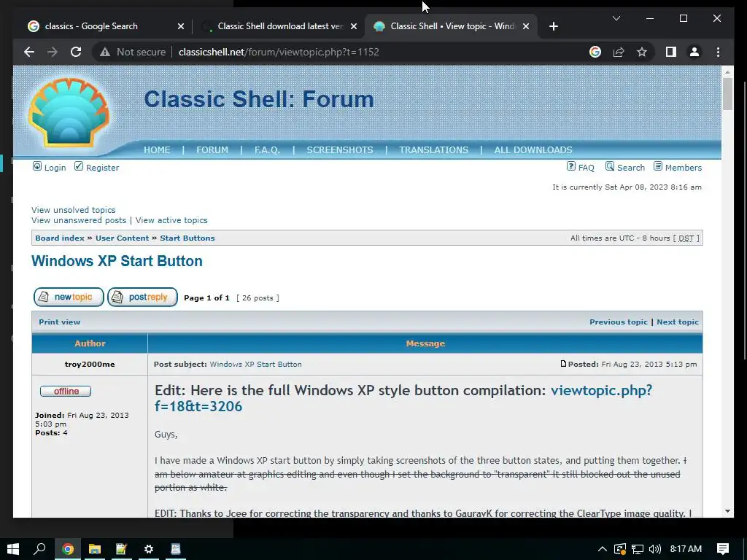Reload the page with the refresh icon
Screen dimensions: 747x560
[x=76, y=52]
